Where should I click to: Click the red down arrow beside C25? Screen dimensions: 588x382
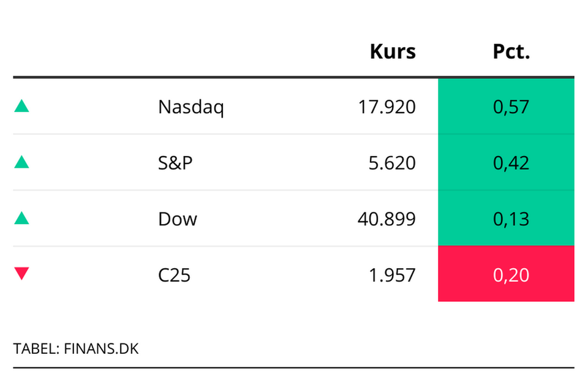pyautogui.click(x=21, y=274)
